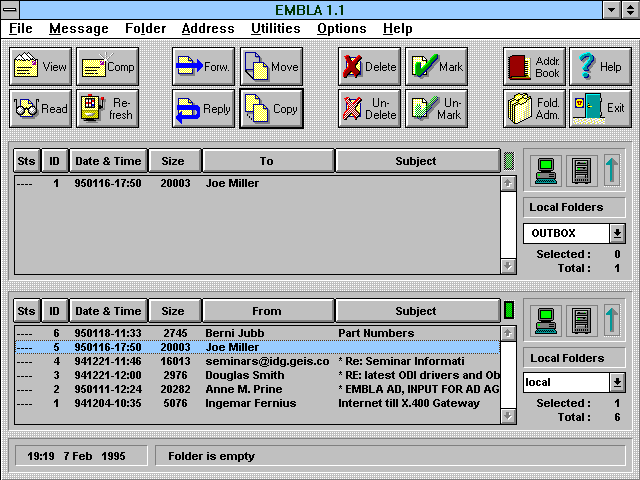Click upper list scroll up arrow
Screen dimensions: 640x480
(508, 184)
